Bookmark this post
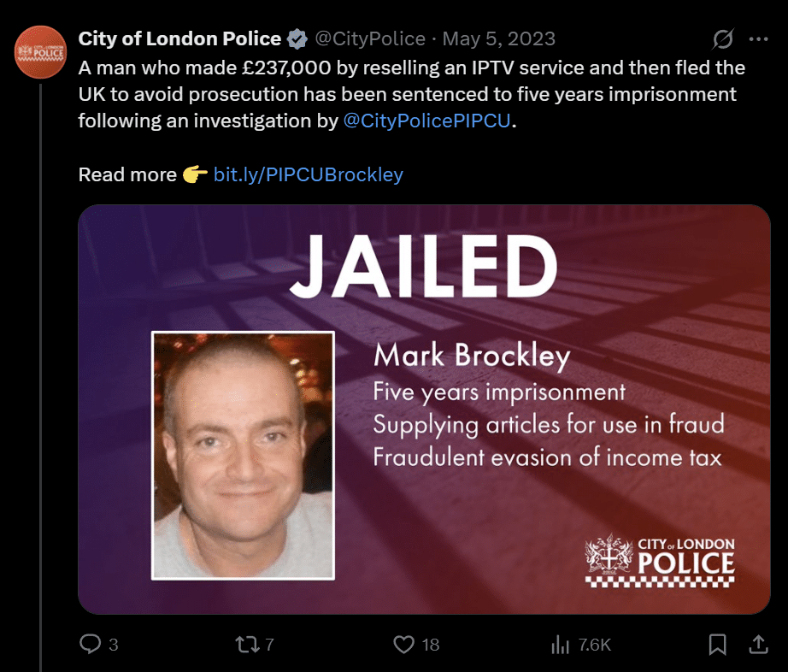This screenshot has height=672, width=788. 717,645
